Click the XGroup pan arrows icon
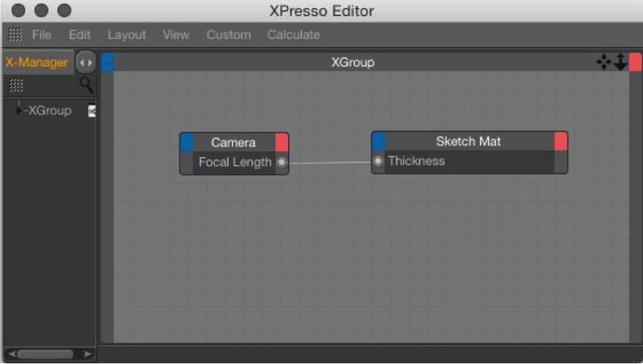This screenshot has width=643, height=364. (603, 62)
